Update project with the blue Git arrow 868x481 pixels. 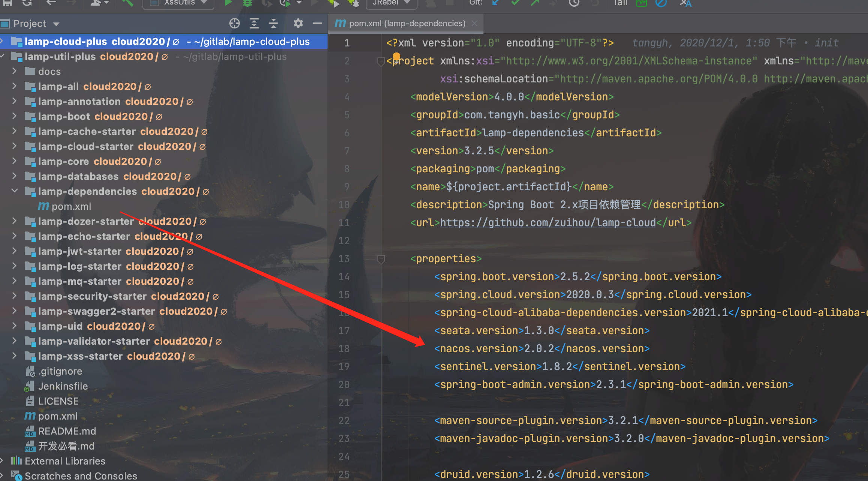[495, 3]
